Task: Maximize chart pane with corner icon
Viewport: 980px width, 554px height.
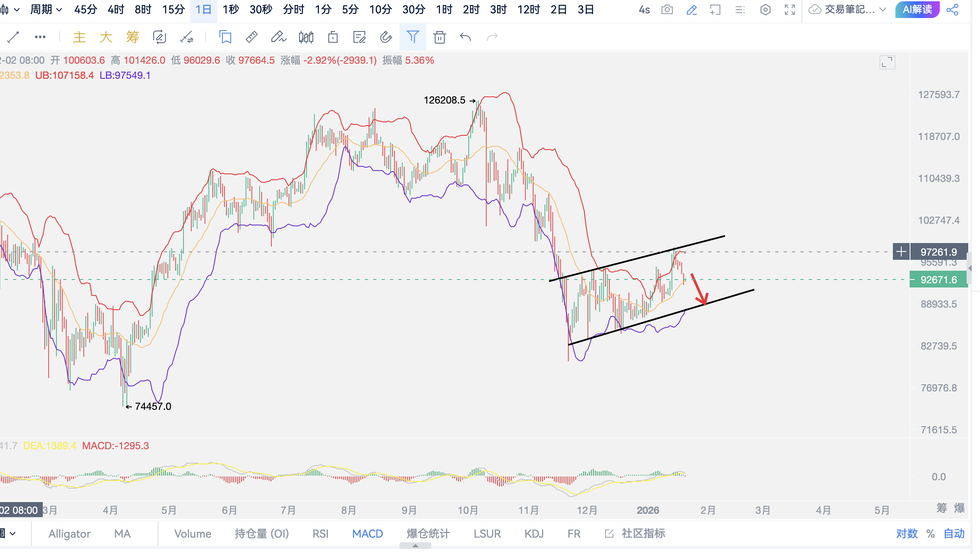Action: tap(887, 62)
